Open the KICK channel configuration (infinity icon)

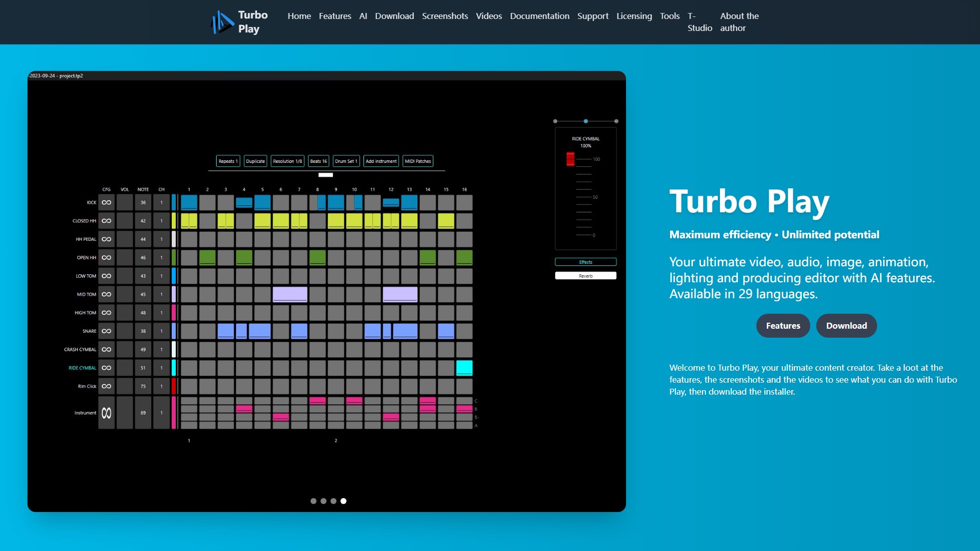pos(106,202)
